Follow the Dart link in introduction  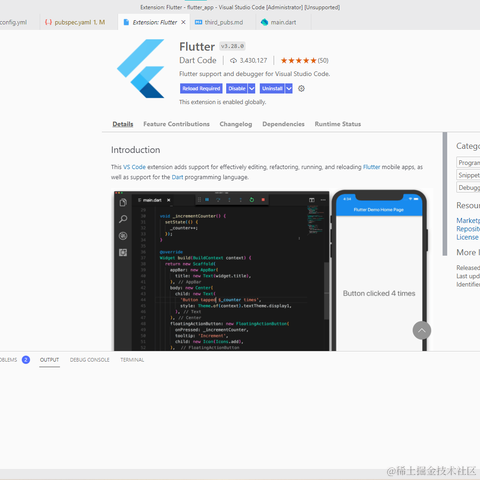click(177, 177)
